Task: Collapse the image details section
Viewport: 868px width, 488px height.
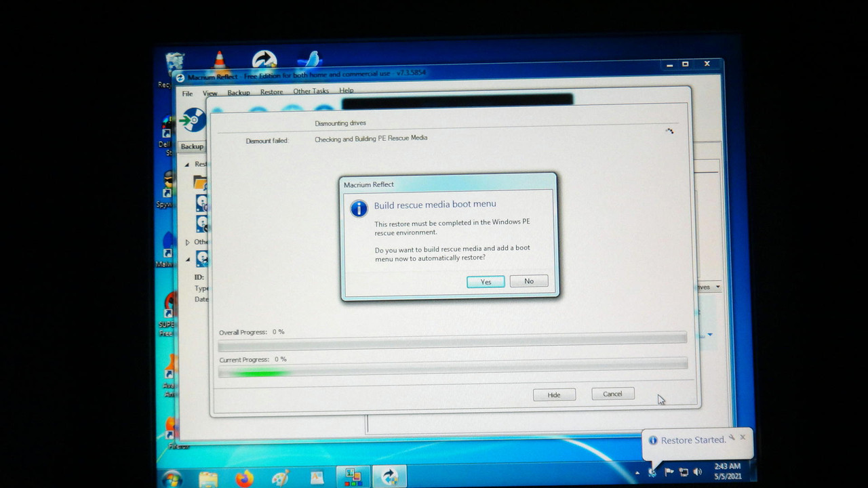Action: coord(188,259)
